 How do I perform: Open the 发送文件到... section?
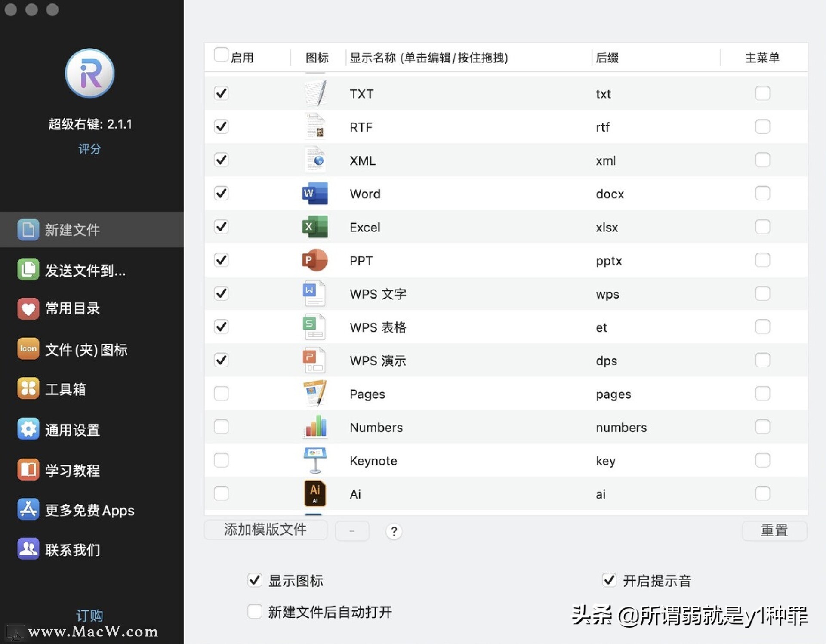92,270
